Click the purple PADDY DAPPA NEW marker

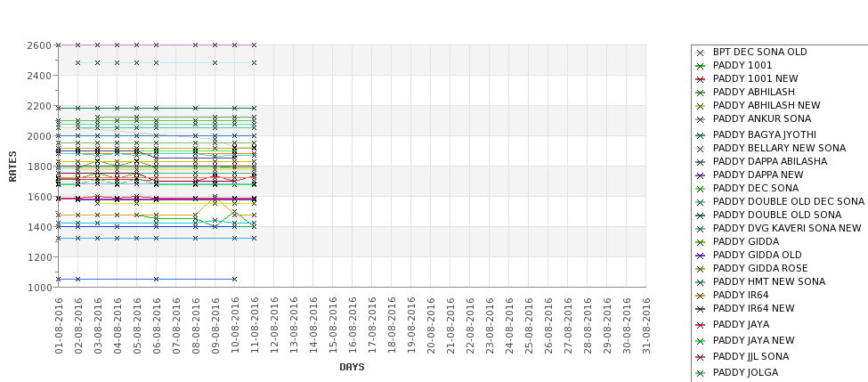click(701, 175)
